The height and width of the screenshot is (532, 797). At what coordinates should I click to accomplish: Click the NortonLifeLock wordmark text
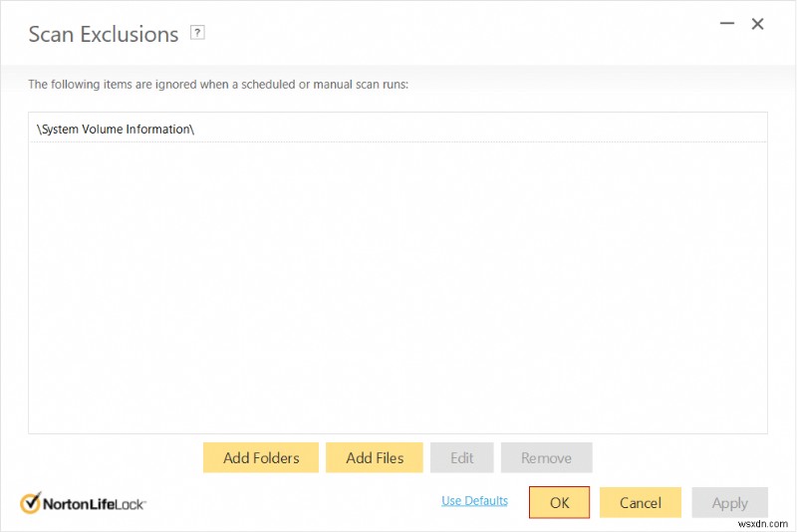tap(95, 504)
